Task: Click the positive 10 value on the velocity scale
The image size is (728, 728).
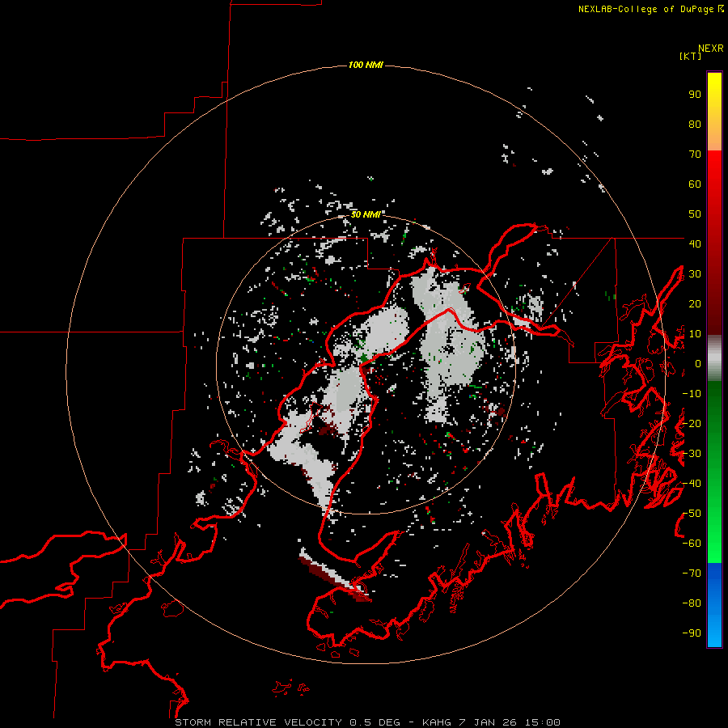Action: 695,334
